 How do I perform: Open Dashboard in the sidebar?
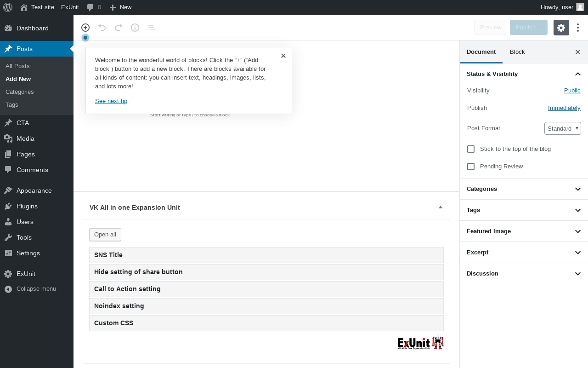[x=37, y=28]
